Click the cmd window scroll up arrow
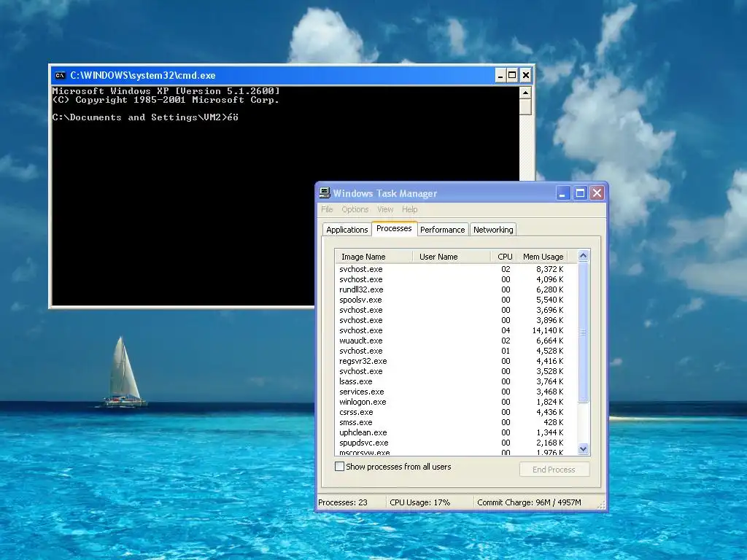Image resolution: width=747 pixels, height=560 pixels. click(525, 93)
